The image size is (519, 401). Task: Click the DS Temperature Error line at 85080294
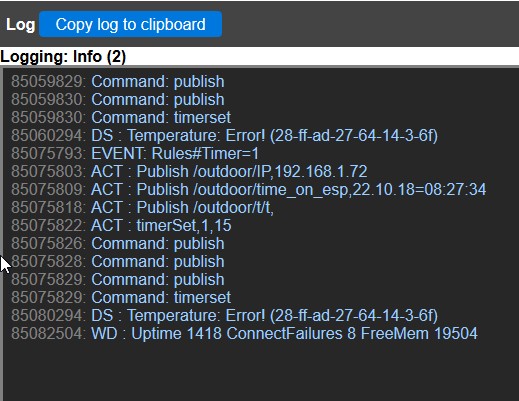pos(224,315)
